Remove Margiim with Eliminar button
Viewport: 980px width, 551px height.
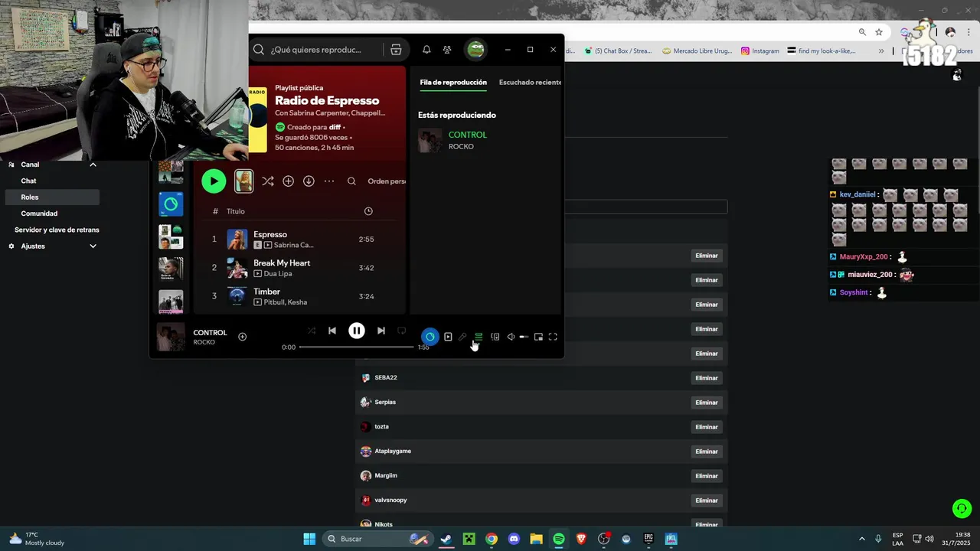(x=707, y=476)
